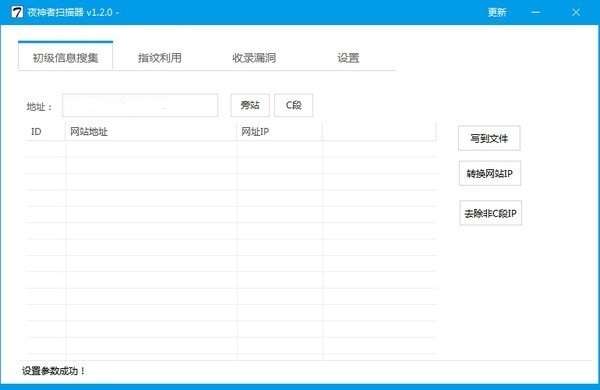600x390 pixels.
Task: Click the C段 button
Action: pyautogui.click(x=293, y=105)
